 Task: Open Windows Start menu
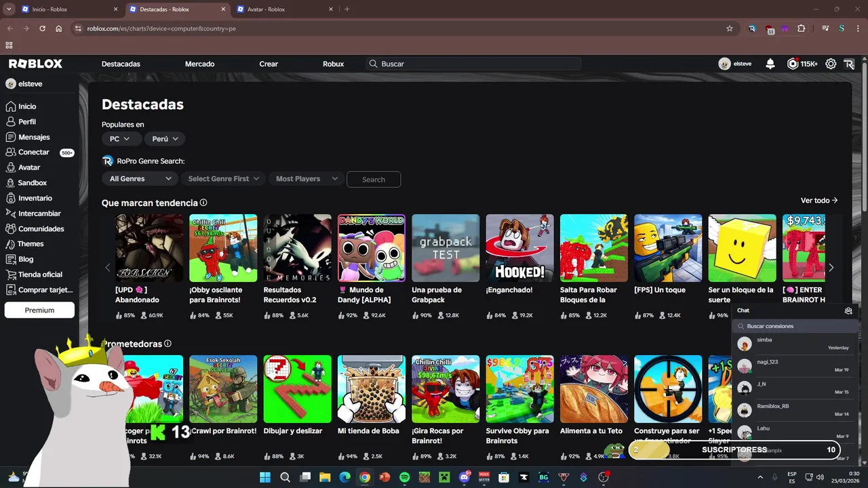coord(265,477)
